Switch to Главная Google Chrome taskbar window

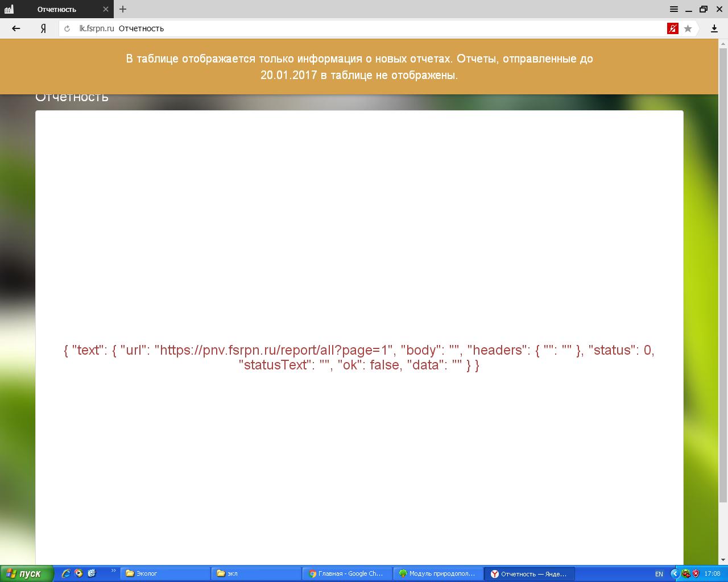[x=347, y=573]
